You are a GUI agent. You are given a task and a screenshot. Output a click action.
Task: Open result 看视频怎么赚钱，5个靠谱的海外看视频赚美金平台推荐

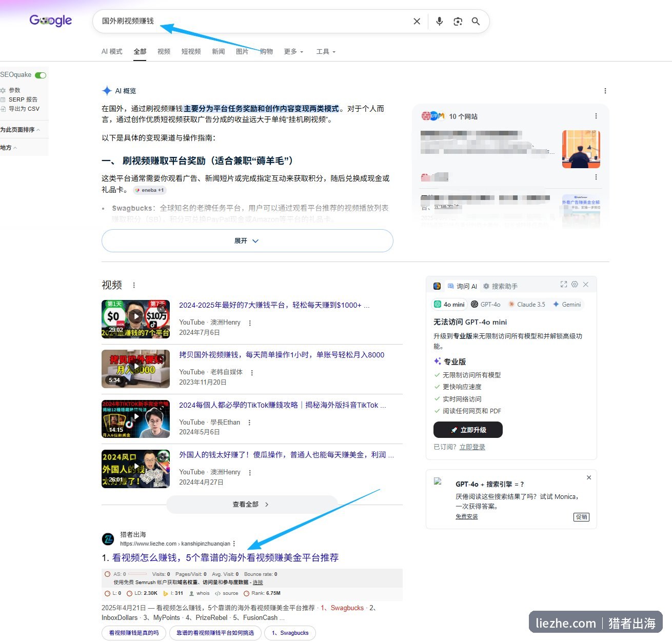[225, 558]
